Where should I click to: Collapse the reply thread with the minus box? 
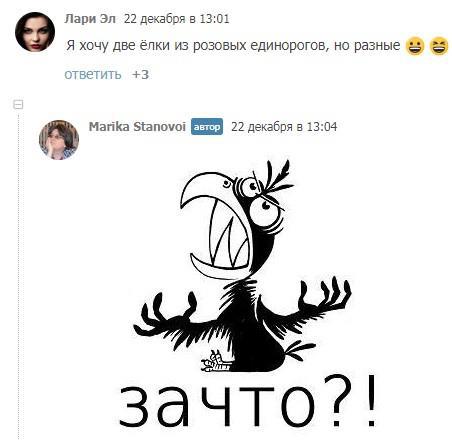(18, 105)
